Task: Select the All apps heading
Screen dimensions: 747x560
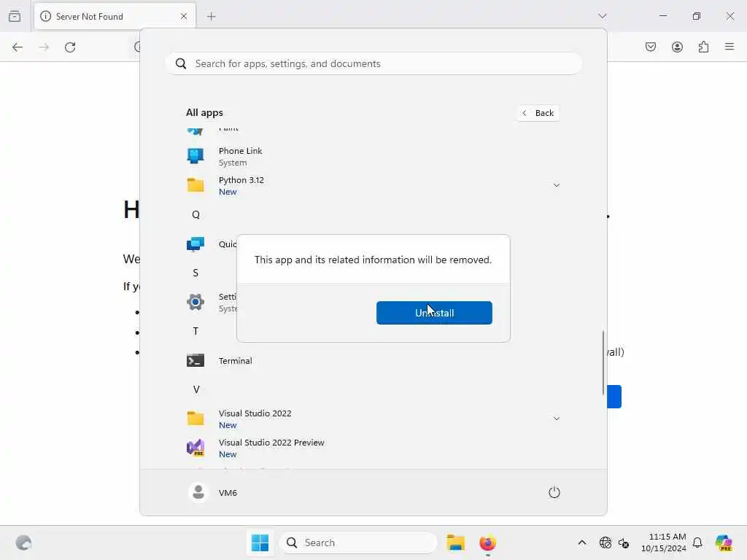Action: (x=204, y=113)
